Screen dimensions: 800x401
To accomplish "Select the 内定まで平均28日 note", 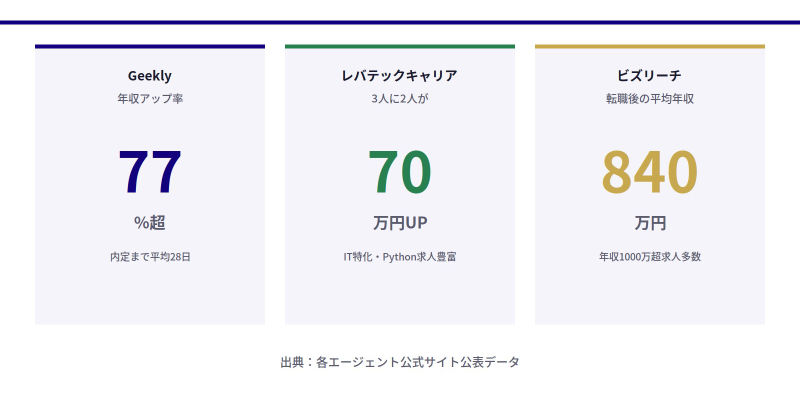I will [x=150, y=257].
